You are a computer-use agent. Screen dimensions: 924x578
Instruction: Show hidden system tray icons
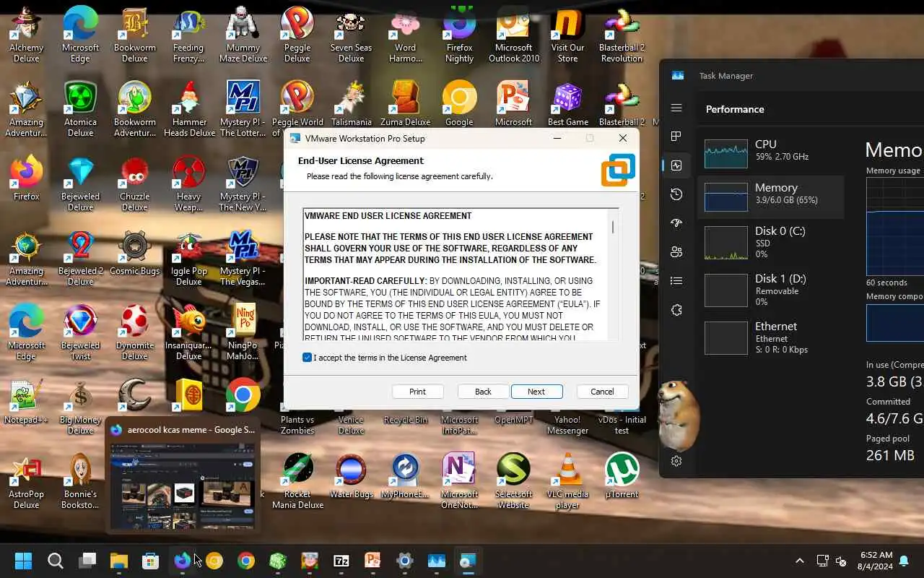(799, 561)
